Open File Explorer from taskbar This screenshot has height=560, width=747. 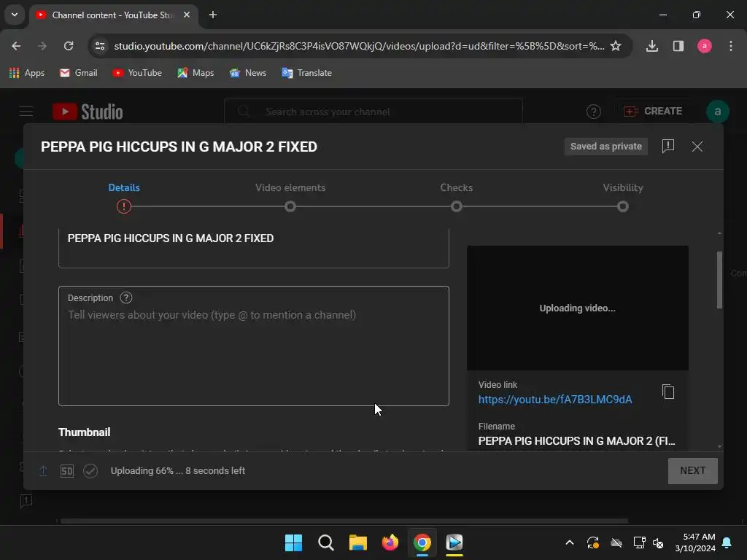pyautogui.click(x=357, y=542)
